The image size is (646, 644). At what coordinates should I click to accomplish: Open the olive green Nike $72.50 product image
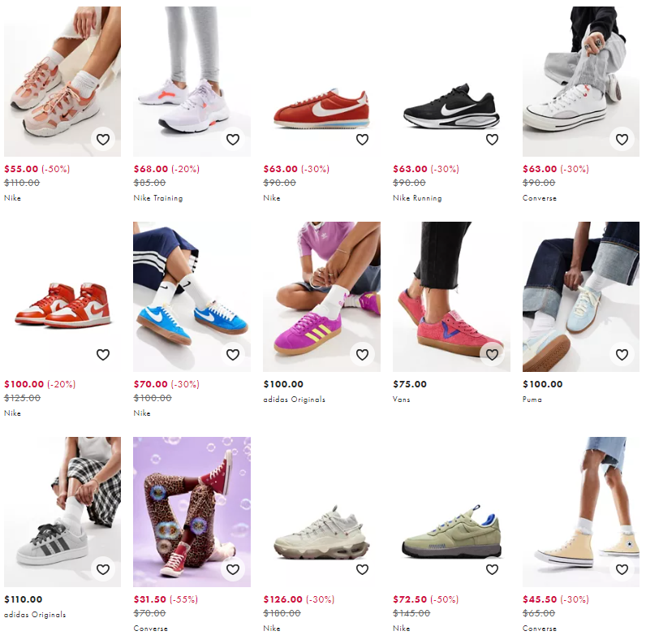451,512
